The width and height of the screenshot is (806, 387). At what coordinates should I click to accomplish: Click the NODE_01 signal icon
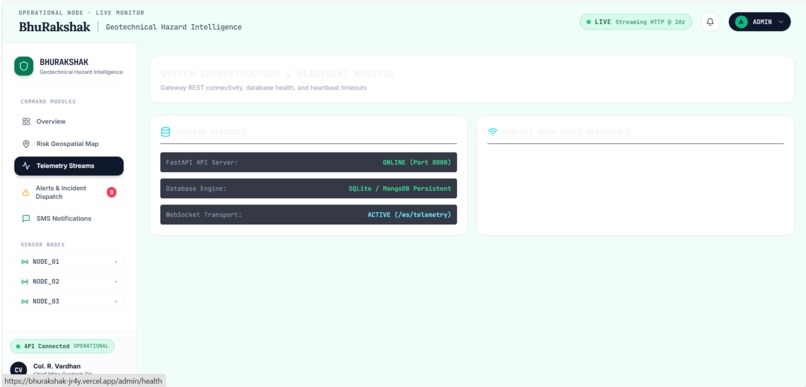point(24,262)
